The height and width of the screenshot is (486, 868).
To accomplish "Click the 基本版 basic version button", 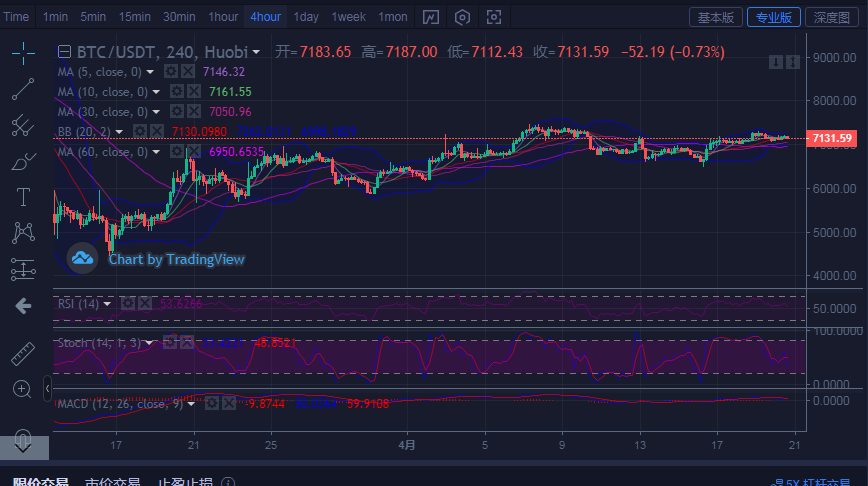I will tap(715, 17).
